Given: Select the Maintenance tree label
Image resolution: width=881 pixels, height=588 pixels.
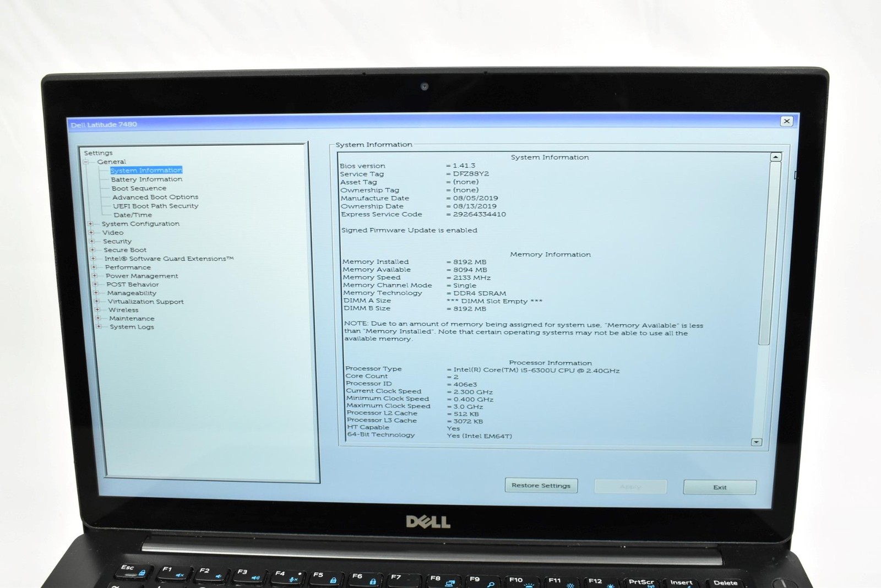Looking at the screenshot, I should click(x=132, y=318).
